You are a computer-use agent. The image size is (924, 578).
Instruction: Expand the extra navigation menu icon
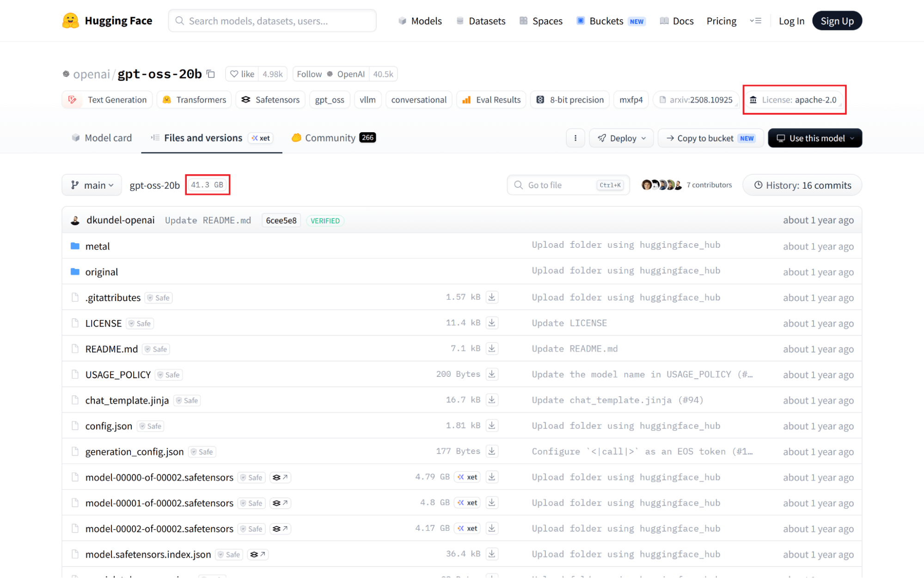tap(755, 21)
